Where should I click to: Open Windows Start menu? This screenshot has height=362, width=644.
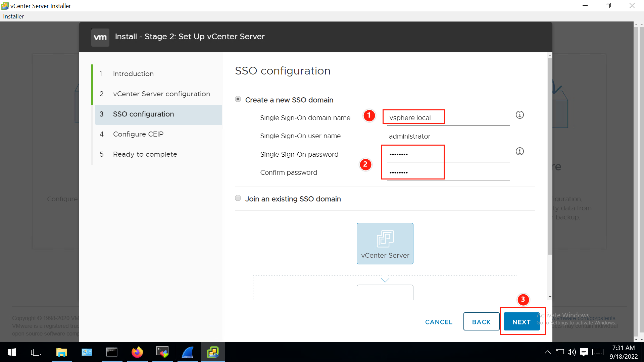(12, 352)
